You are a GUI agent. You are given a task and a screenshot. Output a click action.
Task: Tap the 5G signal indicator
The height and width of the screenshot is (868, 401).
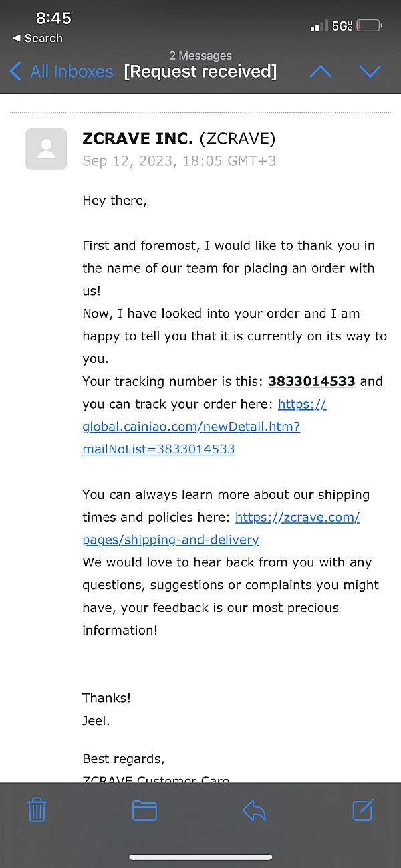342,26
